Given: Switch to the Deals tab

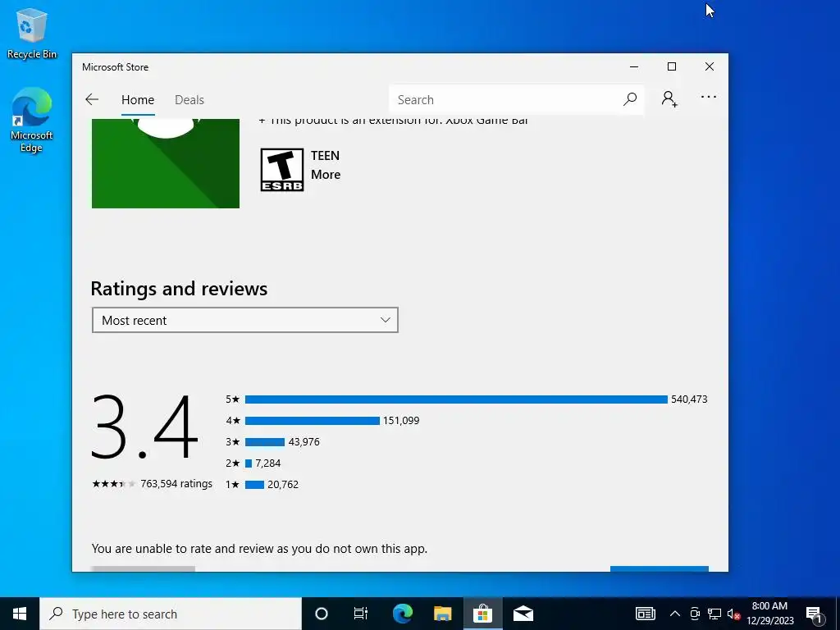Looking at the screenshot, I should pos(189,100).
